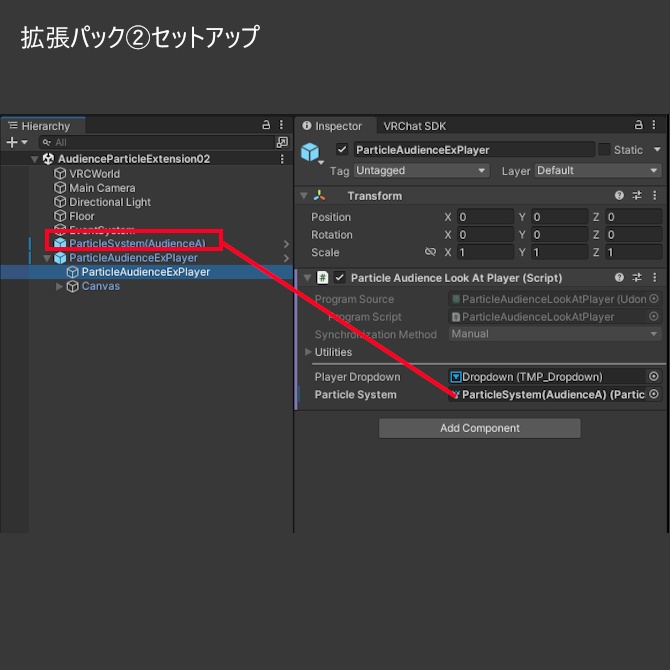Select the Directional Light object

point(110,202)
